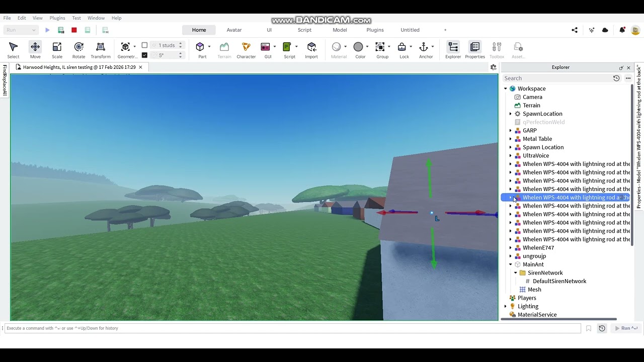Viewport: 644px width, 362px height.
Task: Collapse the Workspace tree node
Action: tap(506, 89)
